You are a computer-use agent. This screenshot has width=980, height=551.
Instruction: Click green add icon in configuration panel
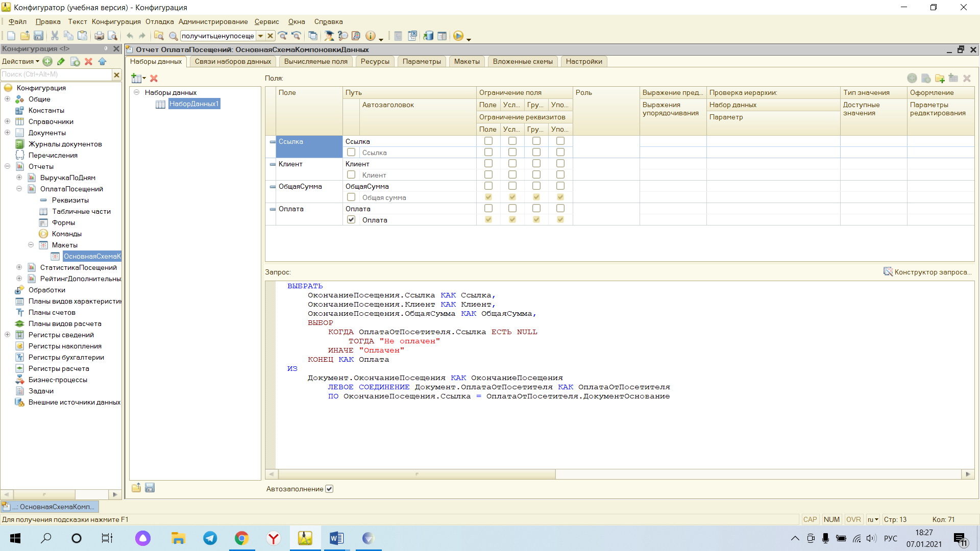[47, 61]
